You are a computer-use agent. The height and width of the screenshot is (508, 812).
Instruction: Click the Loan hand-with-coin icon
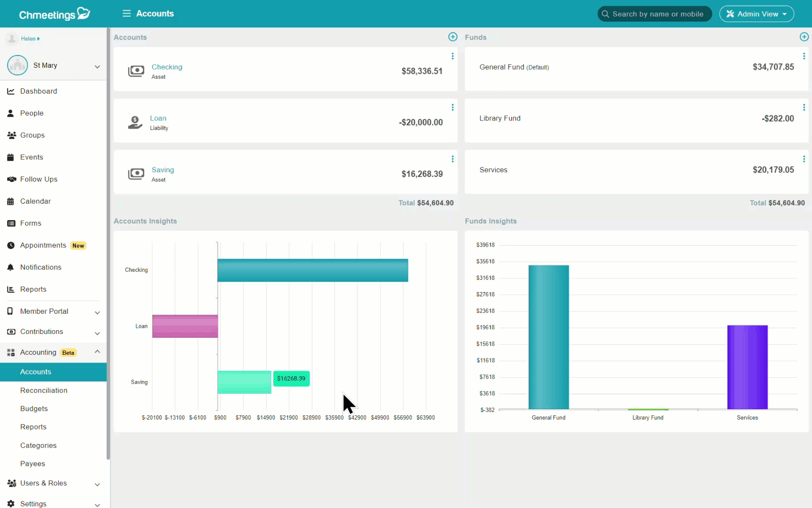[135, 122]
